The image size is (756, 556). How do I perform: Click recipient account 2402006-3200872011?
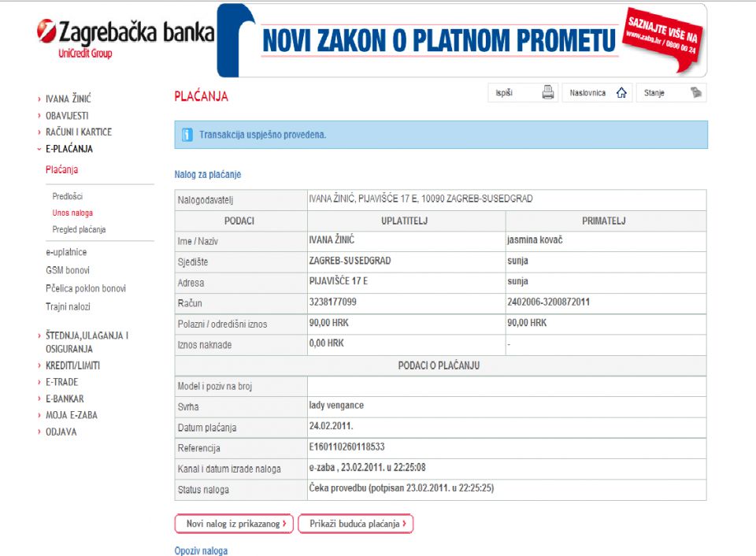coord(548,302)
